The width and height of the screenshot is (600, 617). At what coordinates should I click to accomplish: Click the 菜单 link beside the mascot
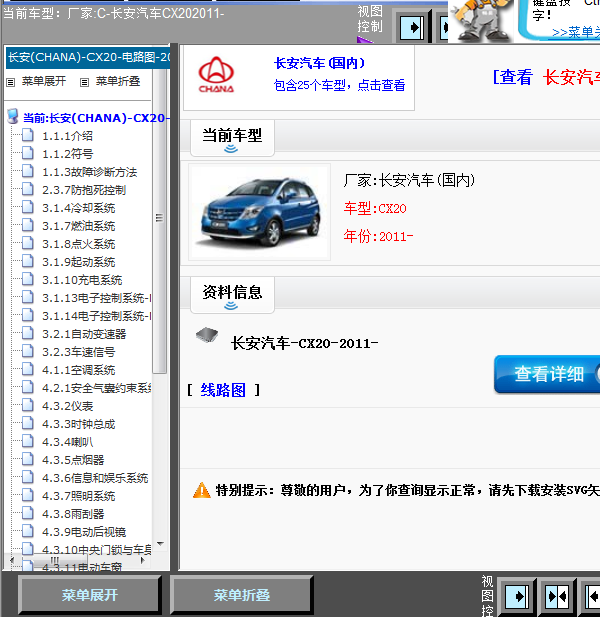[575, 32]
